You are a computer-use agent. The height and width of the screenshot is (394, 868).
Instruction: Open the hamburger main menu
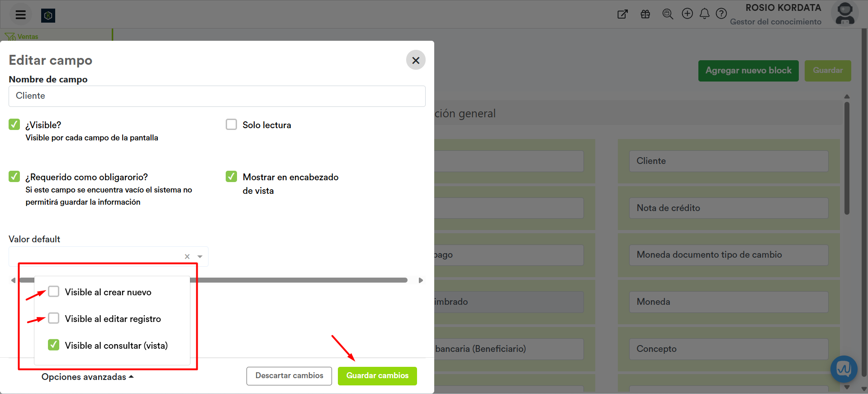[x=20, y=14]
